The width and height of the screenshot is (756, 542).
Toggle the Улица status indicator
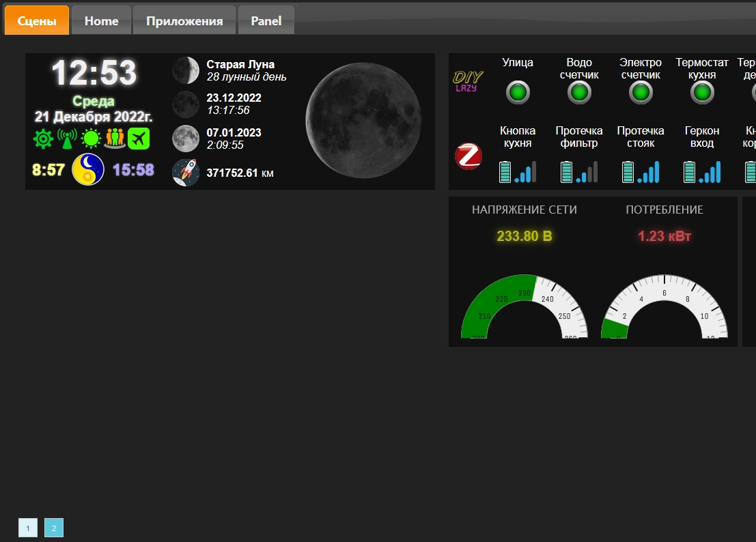point(518,92)
